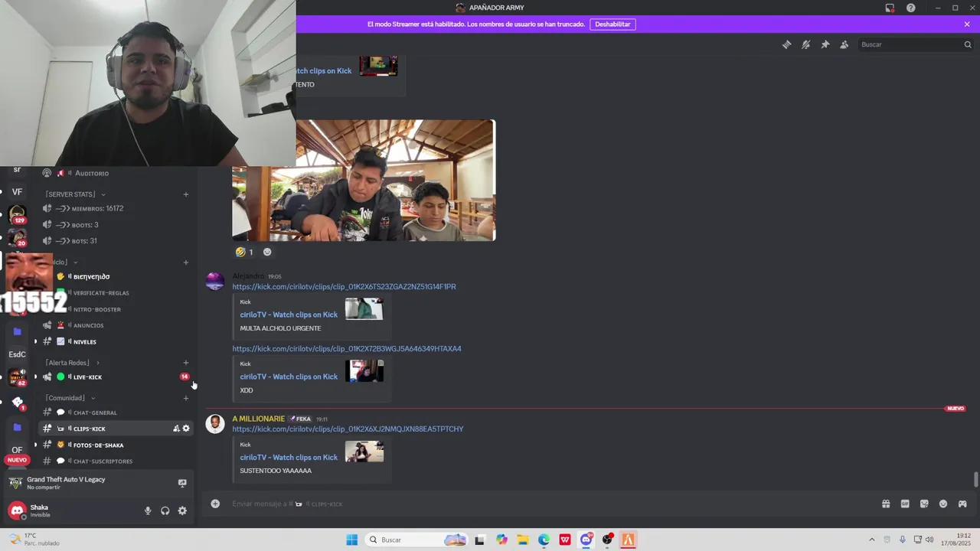Screen dimensions: 980x551
Task: Open the clip_01K2X6TS23ZGAZ2NZ51G14F1PR Kick link
Action: tap(344, 286)
